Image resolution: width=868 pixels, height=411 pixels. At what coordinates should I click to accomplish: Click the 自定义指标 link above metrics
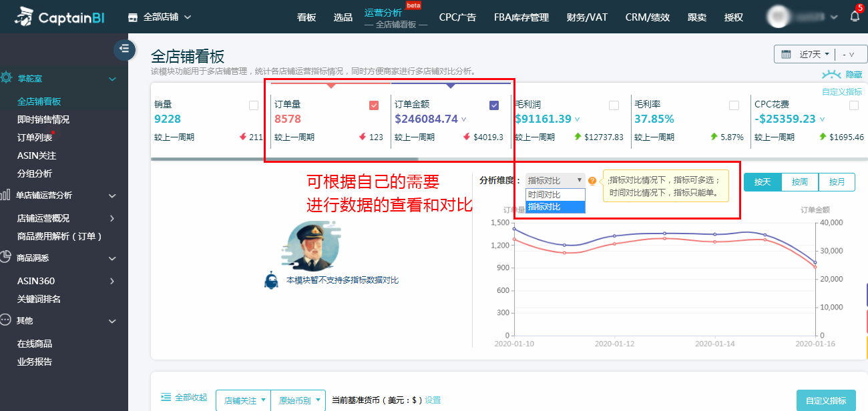point(842,91)
